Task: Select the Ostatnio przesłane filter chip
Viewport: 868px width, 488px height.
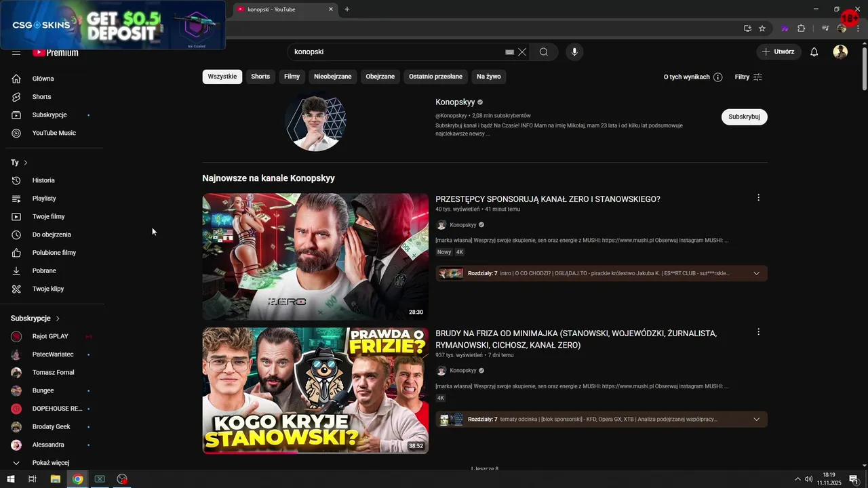Action: click(x=436, y=77)
